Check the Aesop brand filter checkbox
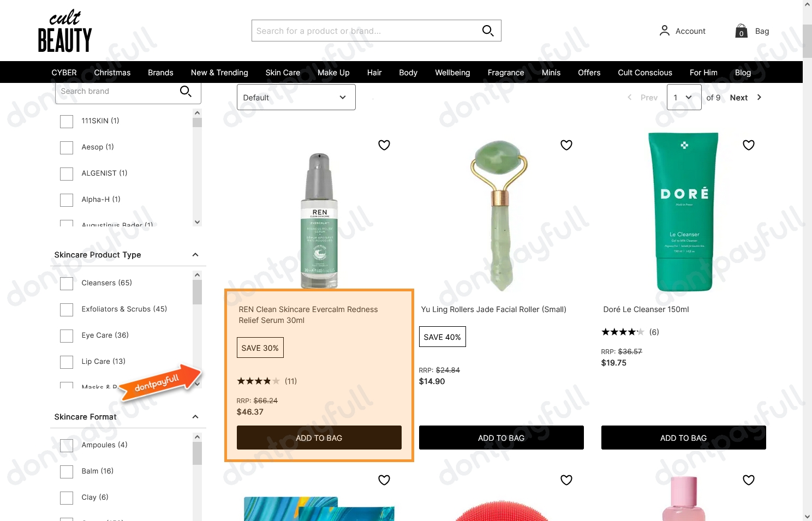Screen dimensions: 812x521 (66, 147)
